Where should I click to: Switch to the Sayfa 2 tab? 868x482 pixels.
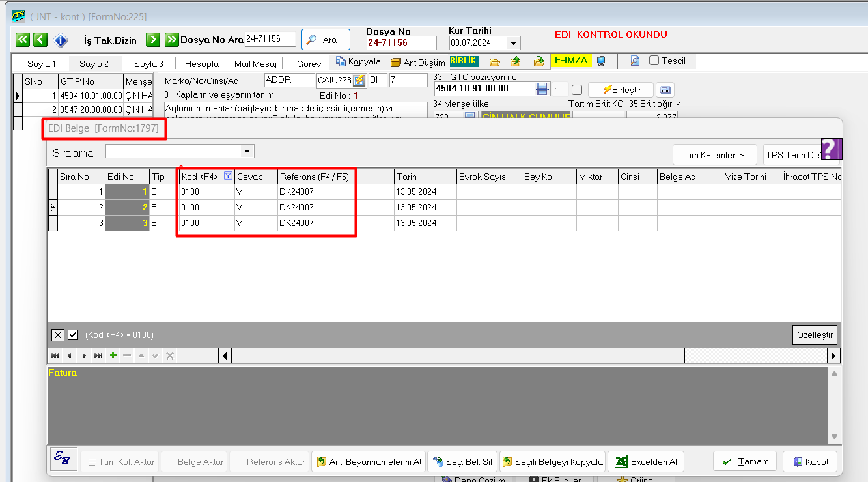pyautogui.click(x=94, y=64)
